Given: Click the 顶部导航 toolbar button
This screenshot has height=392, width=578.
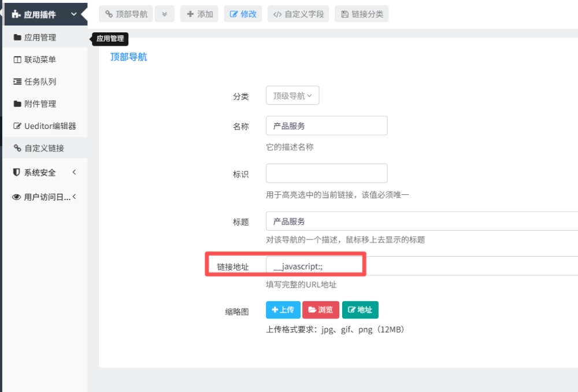Looking at the screenshot, I should tap(125, 14).
